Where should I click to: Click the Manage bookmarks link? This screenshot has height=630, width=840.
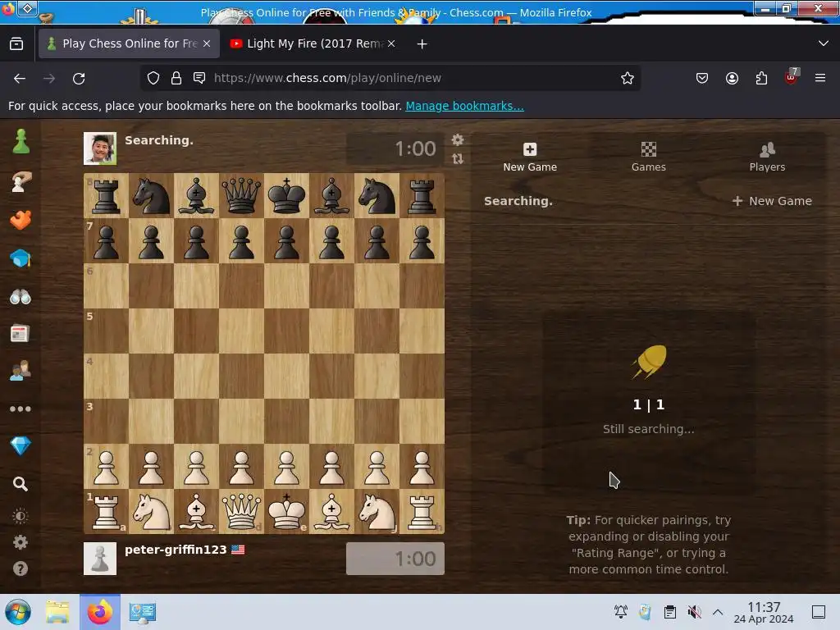click(464, 106)
